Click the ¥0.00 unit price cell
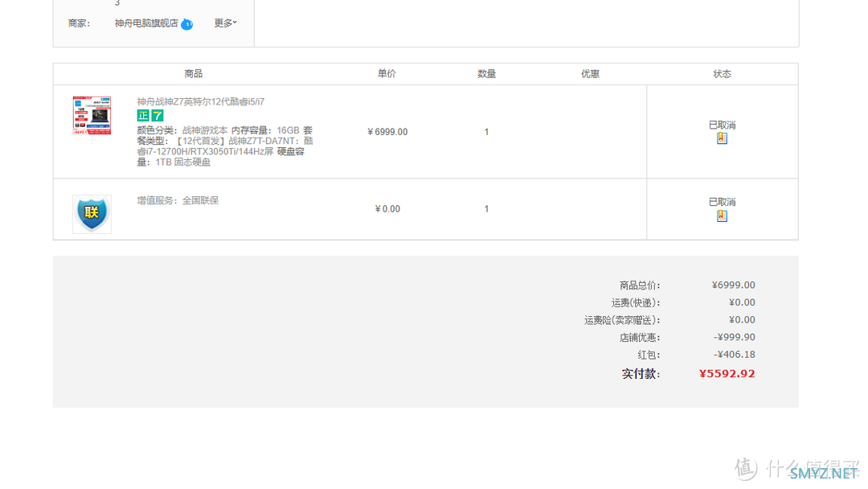 (x=387, y=209)
